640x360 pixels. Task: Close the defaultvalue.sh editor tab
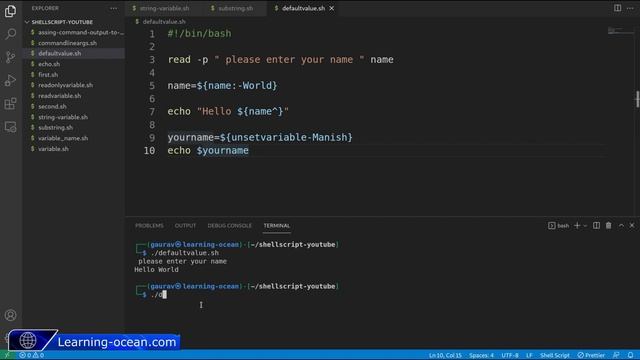(x=332, y=8)
